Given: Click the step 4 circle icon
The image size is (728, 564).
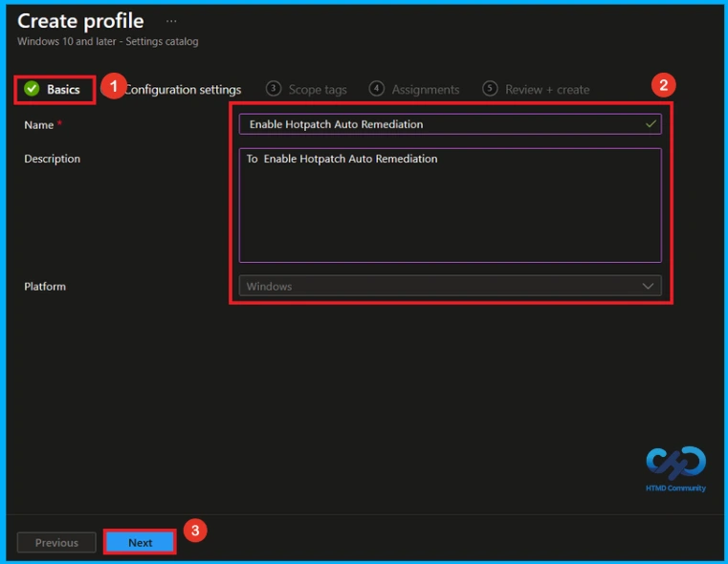Looking at the screenshot, I should pyautogui.click(x=377, y=88).
